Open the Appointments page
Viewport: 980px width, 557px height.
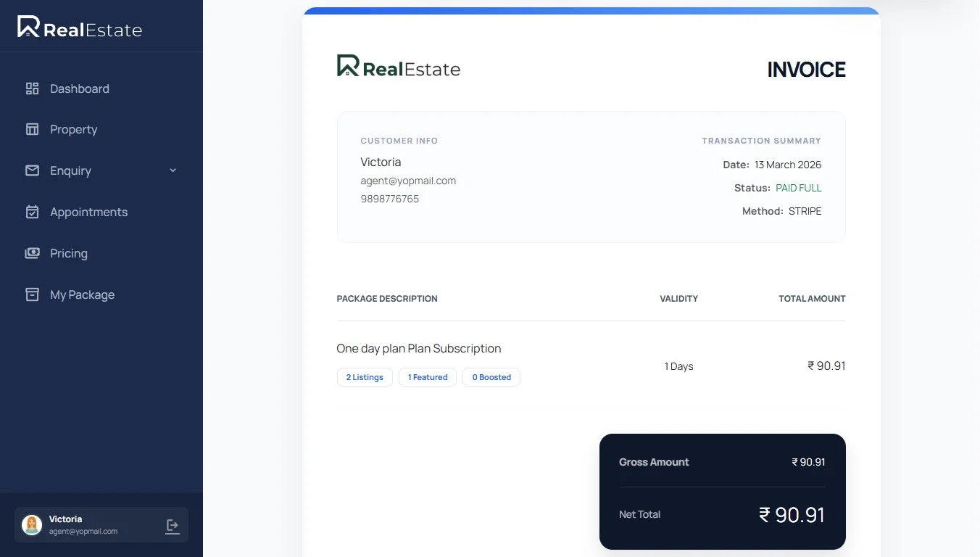[x=88, y=212]
